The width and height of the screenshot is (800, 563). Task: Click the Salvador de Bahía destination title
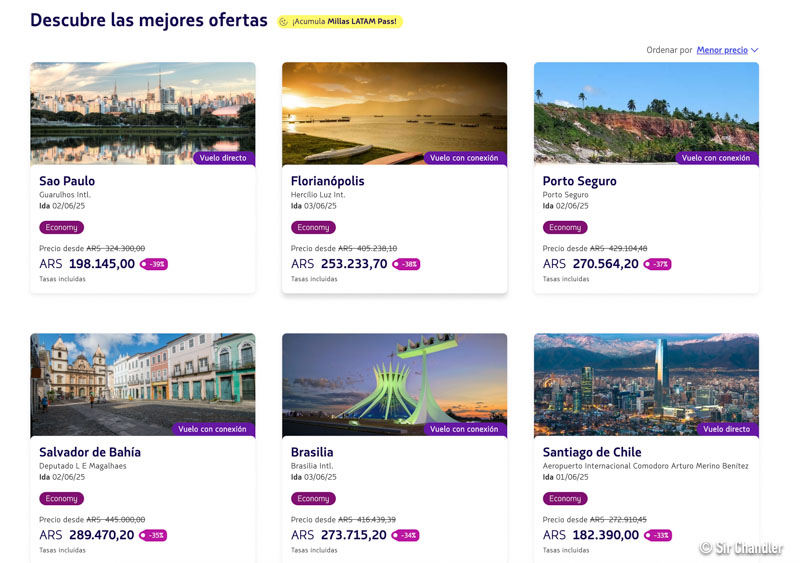(x=90, y=452)
